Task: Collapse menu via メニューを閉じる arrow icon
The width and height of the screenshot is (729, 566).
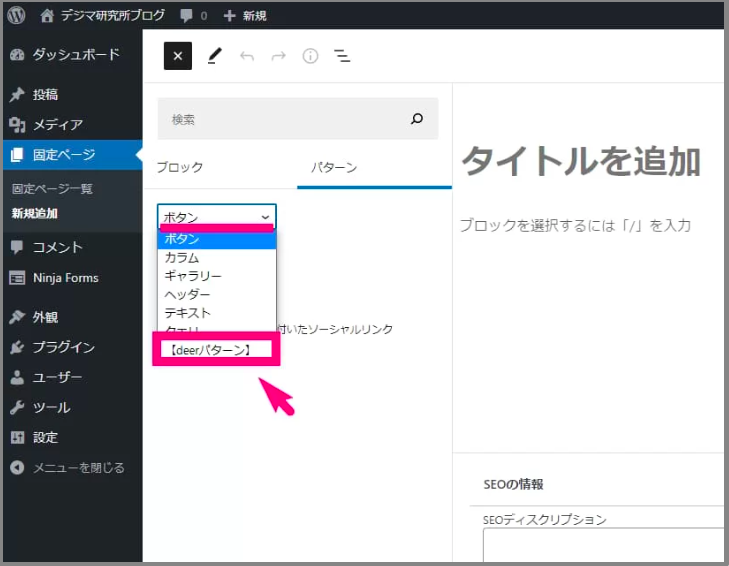Action: click(17, 467)
